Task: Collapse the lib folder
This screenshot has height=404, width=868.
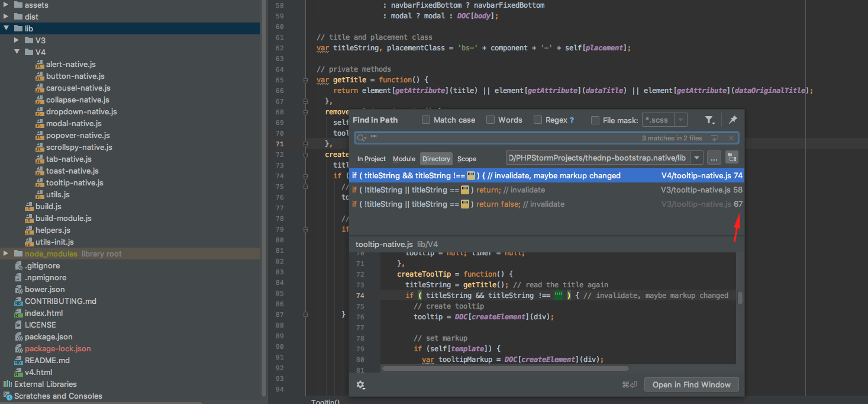Action: 7,28
